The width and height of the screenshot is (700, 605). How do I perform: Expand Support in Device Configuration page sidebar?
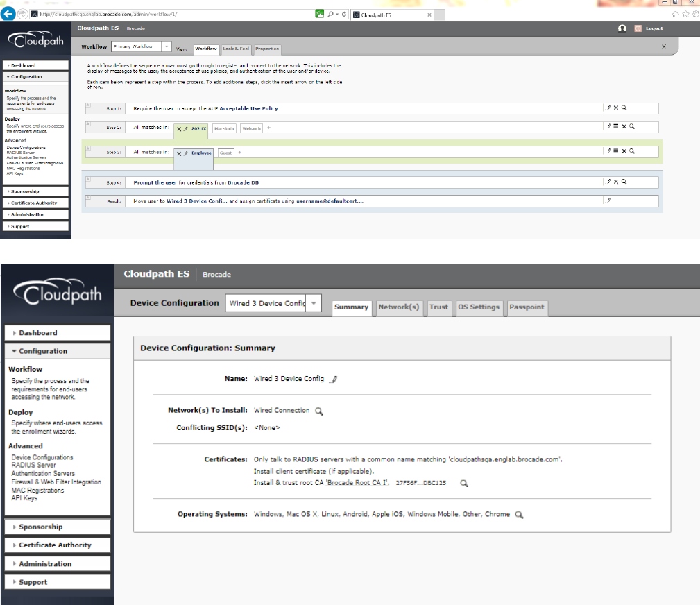(x=58, y=582)
